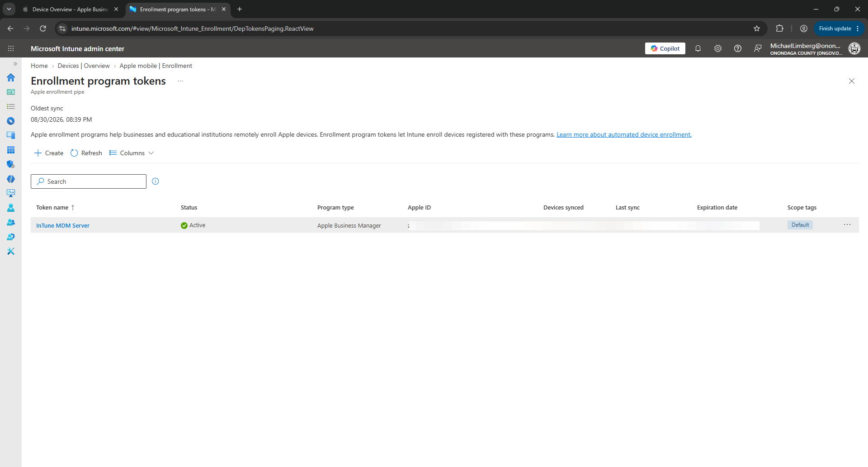Close the Enrollment program tokens blade
This screenshot has height=467, width=868.
(x=852, y=81)
